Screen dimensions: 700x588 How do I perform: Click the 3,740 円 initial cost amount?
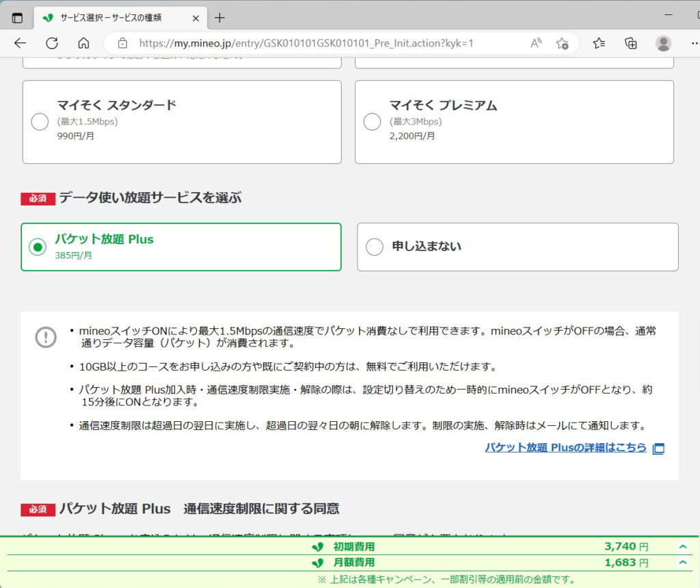tap(626, 546)
